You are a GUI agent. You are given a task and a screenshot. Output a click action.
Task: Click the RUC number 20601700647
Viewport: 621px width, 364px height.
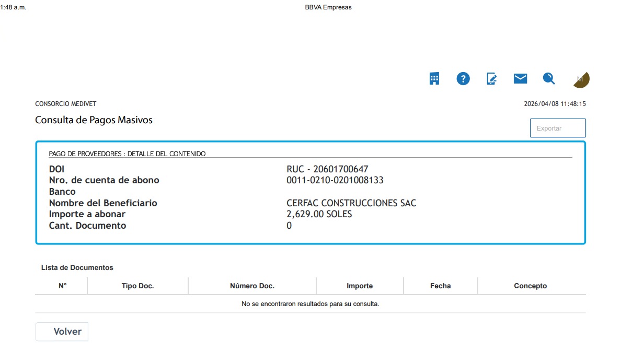pos(327,169)
